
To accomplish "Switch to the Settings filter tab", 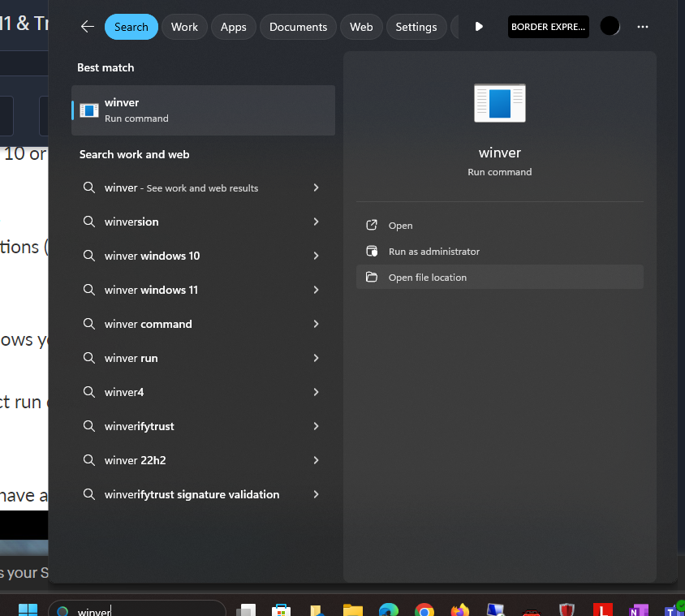I will [x=416, y=27].
